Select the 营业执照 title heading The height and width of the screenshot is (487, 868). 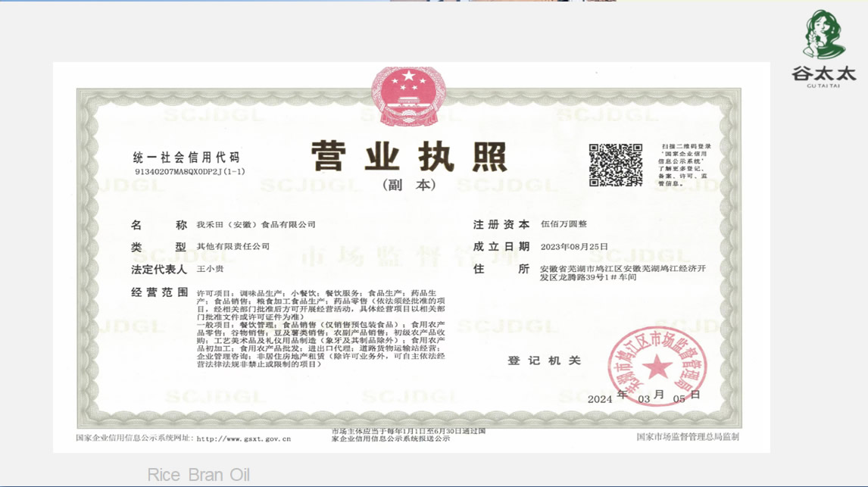point(409,156)
